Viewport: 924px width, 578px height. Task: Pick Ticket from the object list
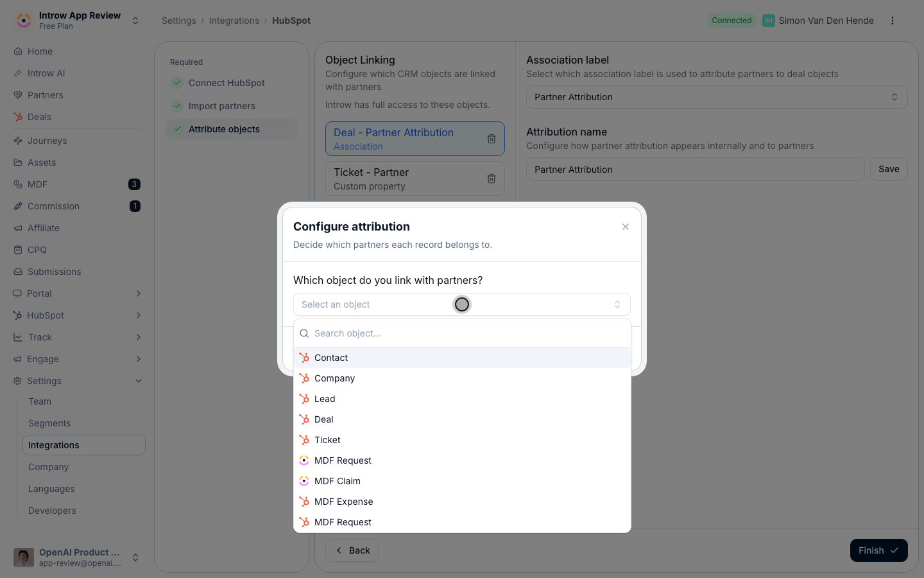click(x=462, y=440)
